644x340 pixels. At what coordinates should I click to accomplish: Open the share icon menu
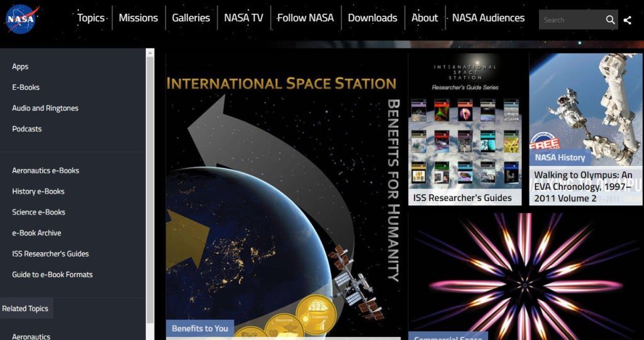(627, 20)
